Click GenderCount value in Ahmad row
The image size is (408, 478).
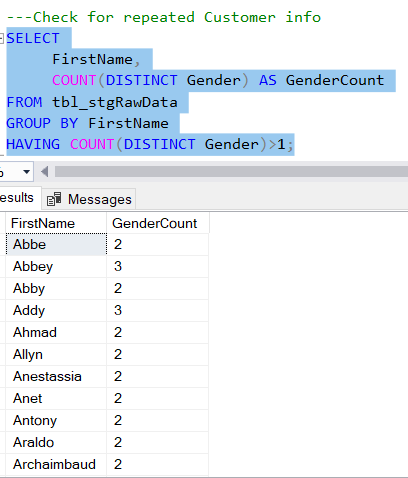158,332
